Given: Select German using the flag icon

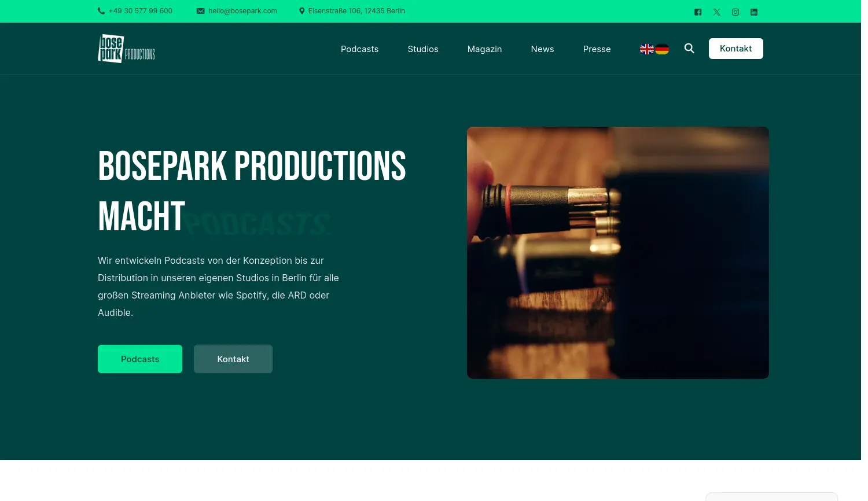Looking at the screenshot, I should (662, 49).
